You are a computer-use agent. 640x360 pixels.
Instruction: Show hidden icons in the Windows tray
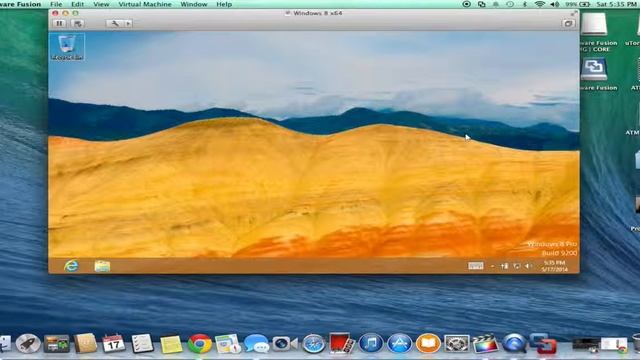coord(493,266)
